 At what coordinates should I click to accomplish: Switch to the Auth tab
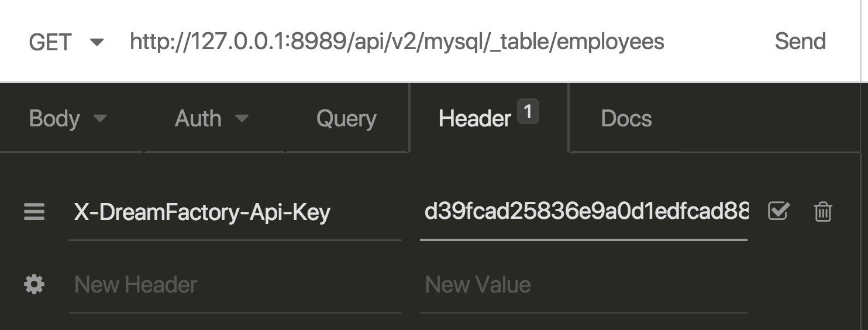tap(198, 119)
